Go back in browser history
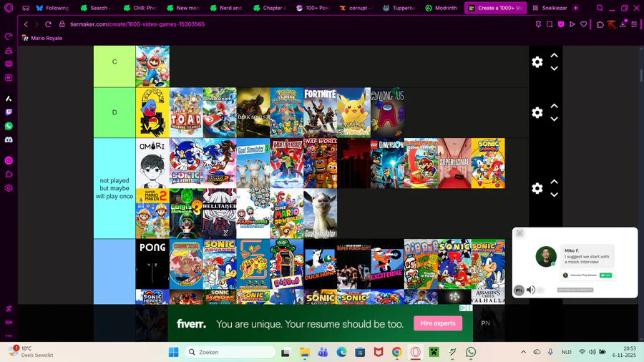Viewport: 644px width, 362px height. click(x=26, y=24)
